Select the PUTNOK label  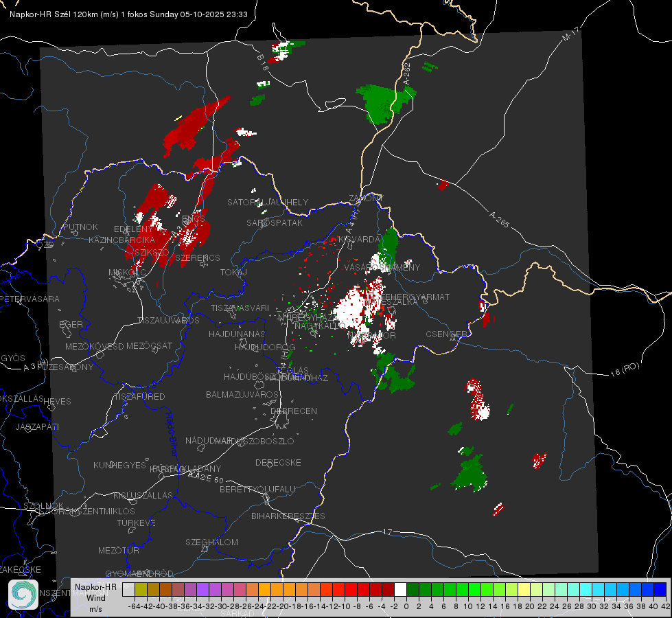click(x=80, y=227)
